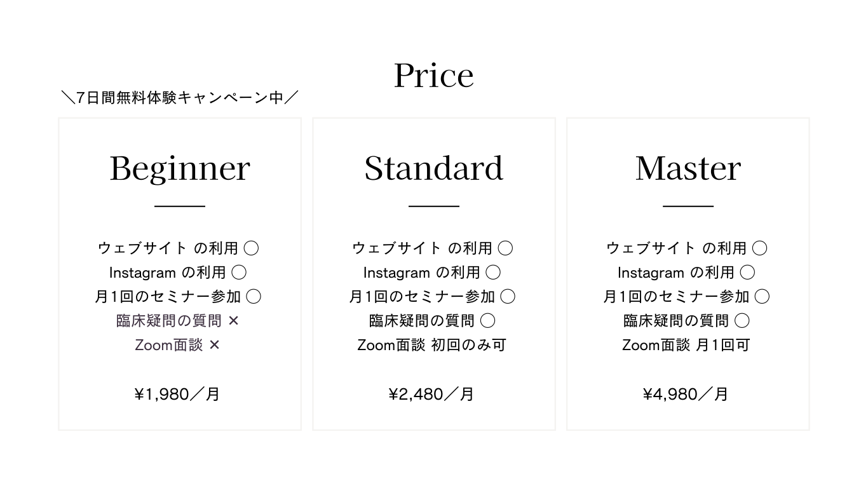This screenshot has width=868, height=488.
Task: Click the Beginner plan heading
Action: 180,168
